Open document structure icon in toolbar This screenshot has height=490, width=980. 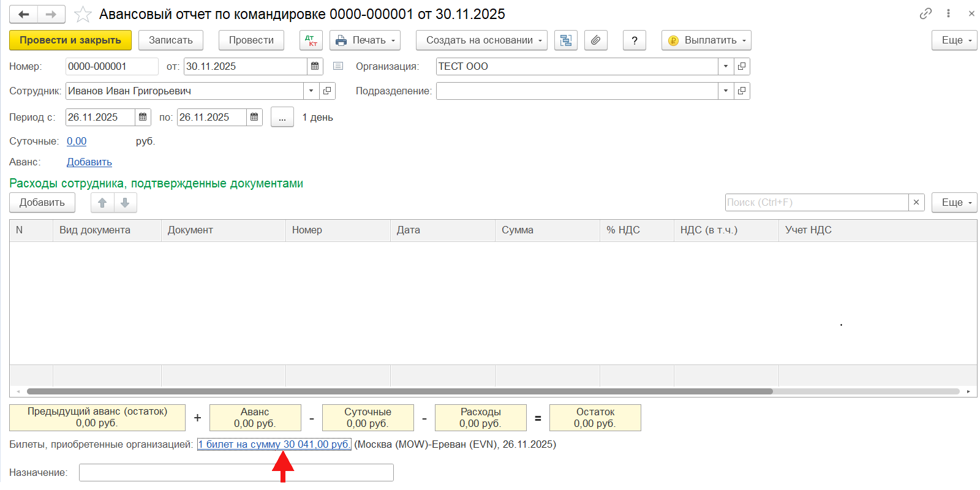coord(565,40)
